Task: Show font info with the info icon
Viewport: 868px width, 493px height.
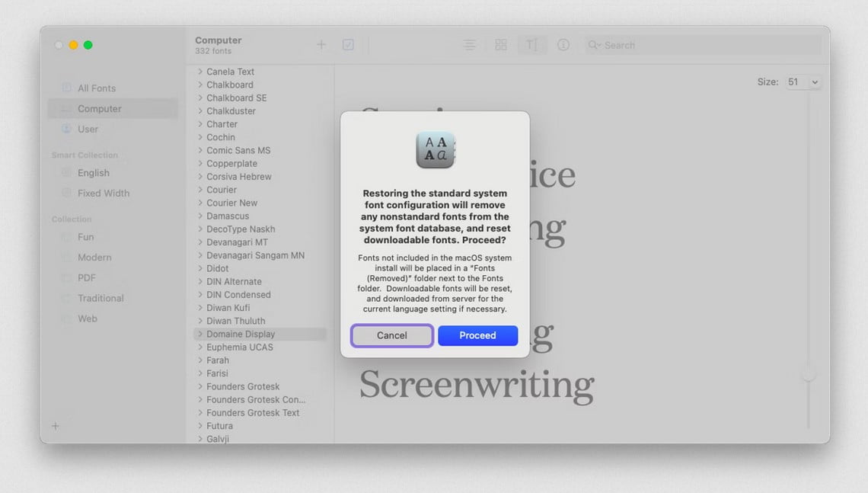Action: click(563, 45)
